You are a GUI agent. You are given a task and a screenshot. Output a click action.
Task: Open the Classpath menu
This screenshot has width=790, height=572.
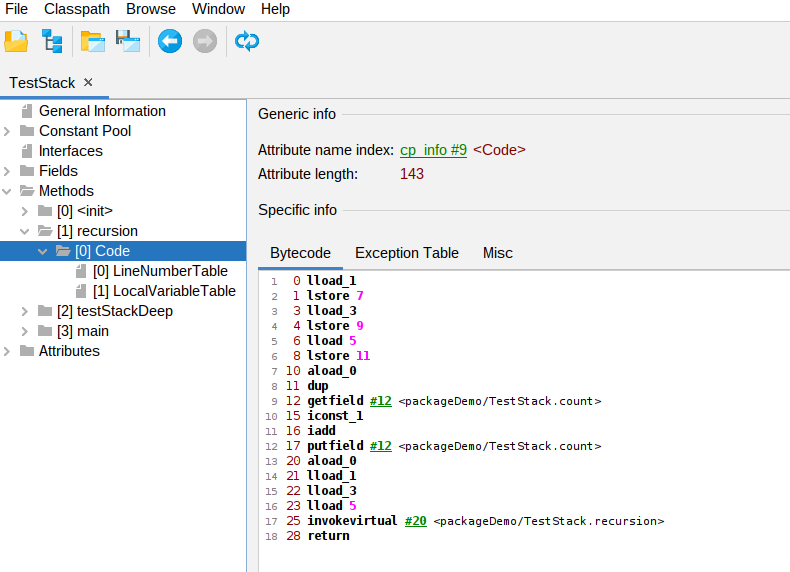pyautogui.click(x=77, y=9)
